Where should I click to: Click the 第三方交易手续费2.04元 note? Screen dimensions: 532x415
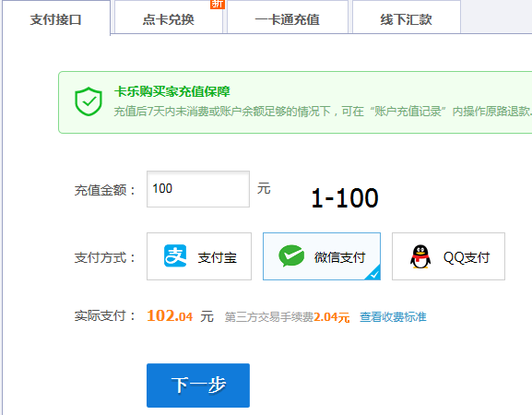(x=287, y=317)
